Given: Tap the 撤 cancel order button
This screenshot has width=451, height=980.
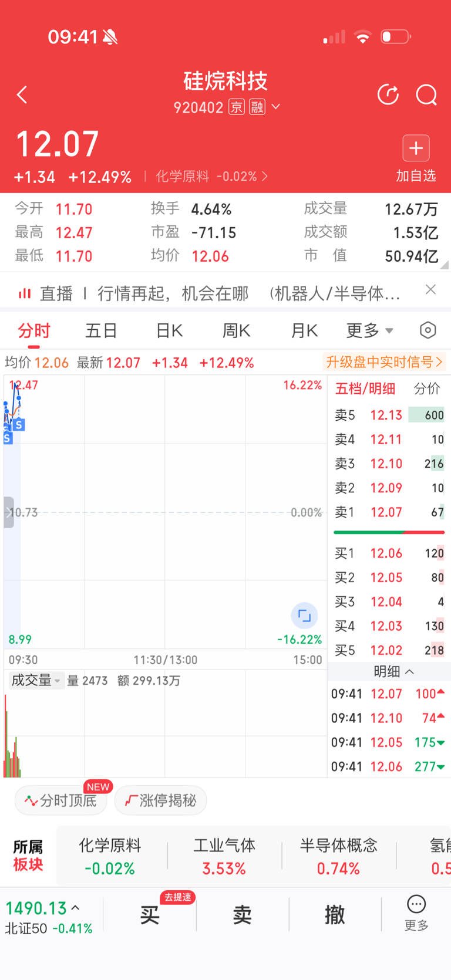Looking at the screenshot, I should tap(335, 914).
